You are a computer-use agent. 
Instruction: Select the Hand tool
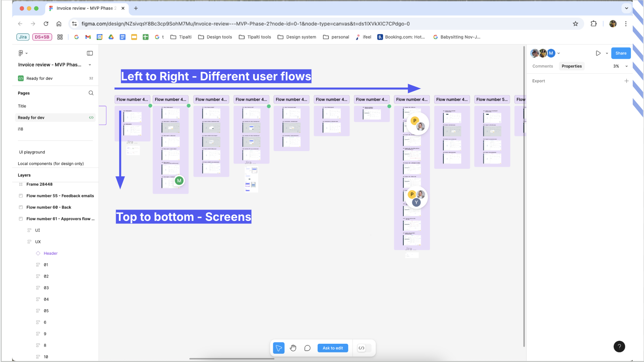[293, 348]
